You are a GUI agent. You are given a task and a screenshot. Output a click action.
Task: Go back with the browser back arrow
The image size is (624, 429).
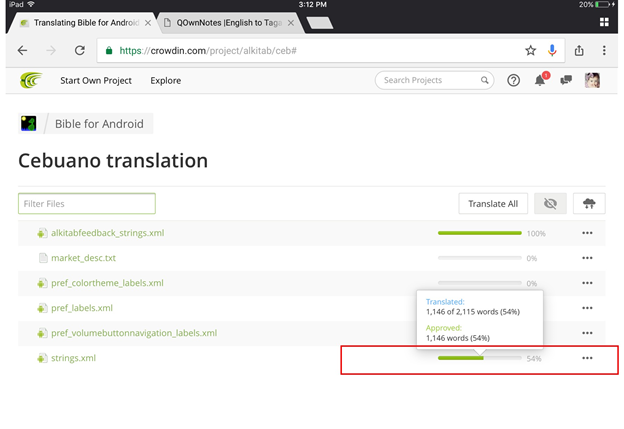pyautogui.click(x=23, y=51)
